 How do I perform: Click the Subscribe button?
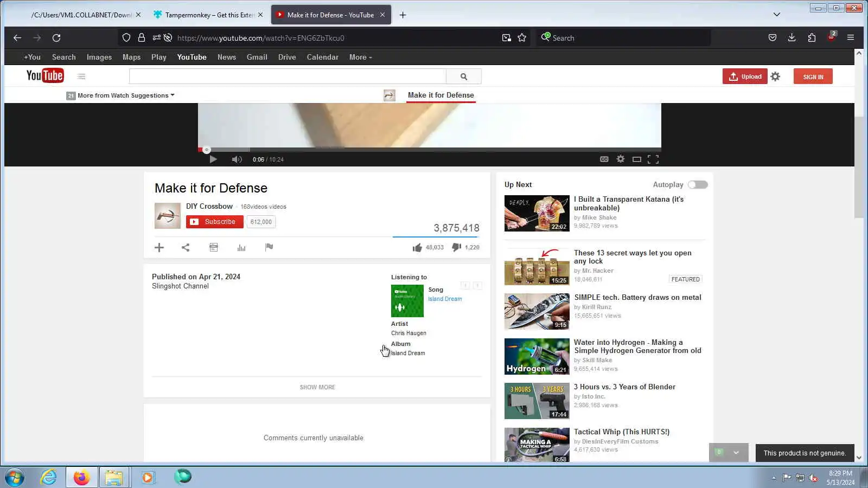tap(215, 222)
